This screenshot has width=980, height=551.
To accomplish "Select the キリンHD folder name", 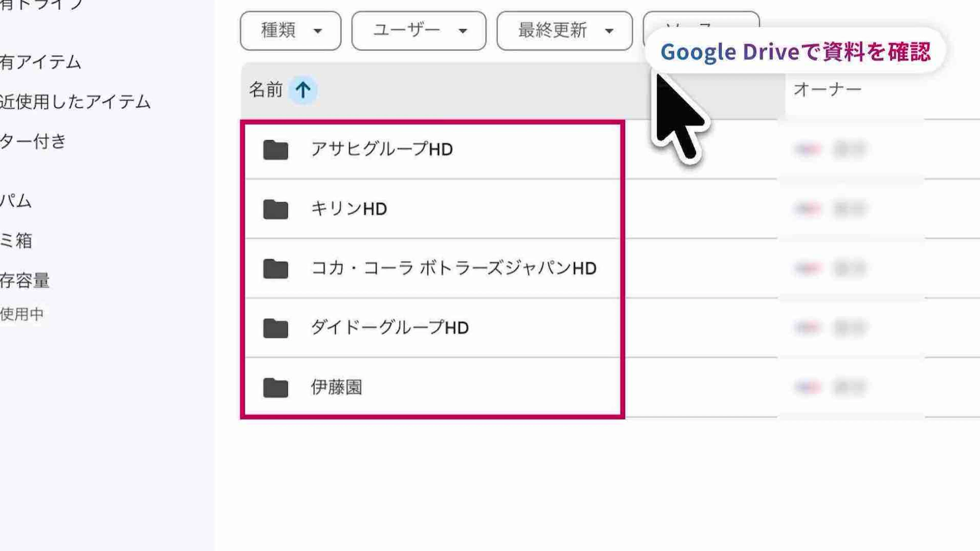I will (349, 209).
